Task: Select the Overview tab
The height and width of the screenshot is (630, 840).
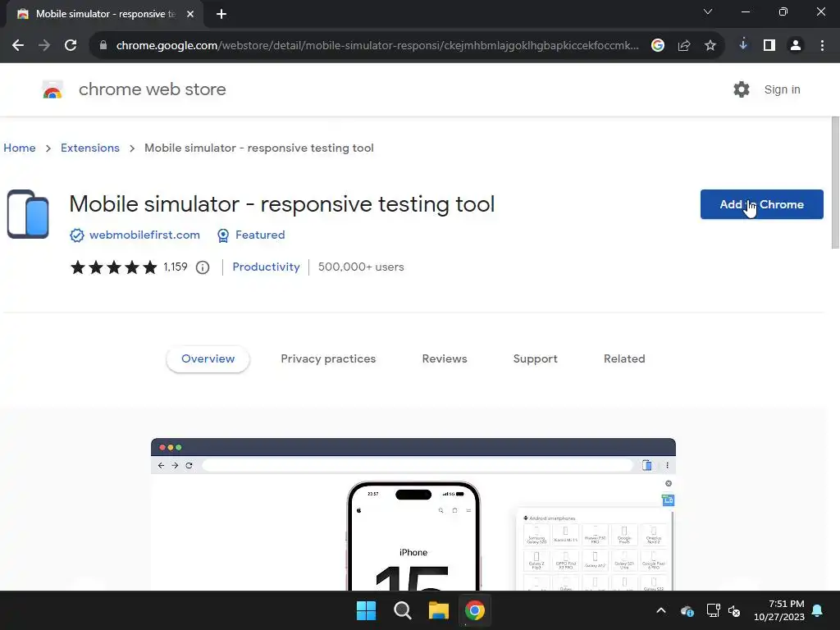Action: [x=208, y=359]
